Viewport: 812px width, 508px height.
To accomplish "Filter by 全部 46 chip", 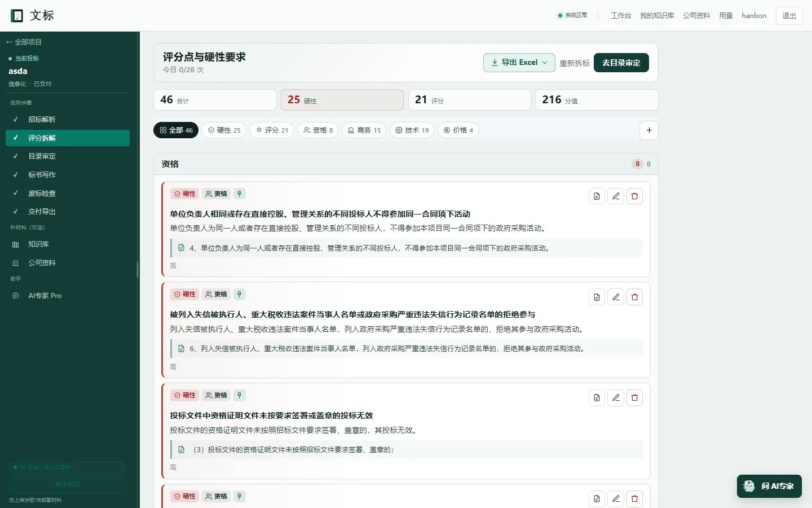I will click(176, 130).
